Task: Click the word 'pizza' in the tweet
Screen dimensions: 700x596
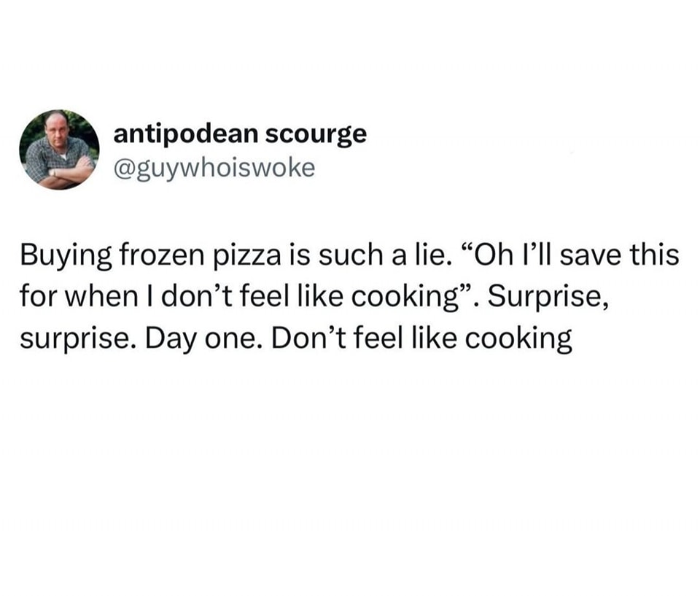Action: point(248,256)
